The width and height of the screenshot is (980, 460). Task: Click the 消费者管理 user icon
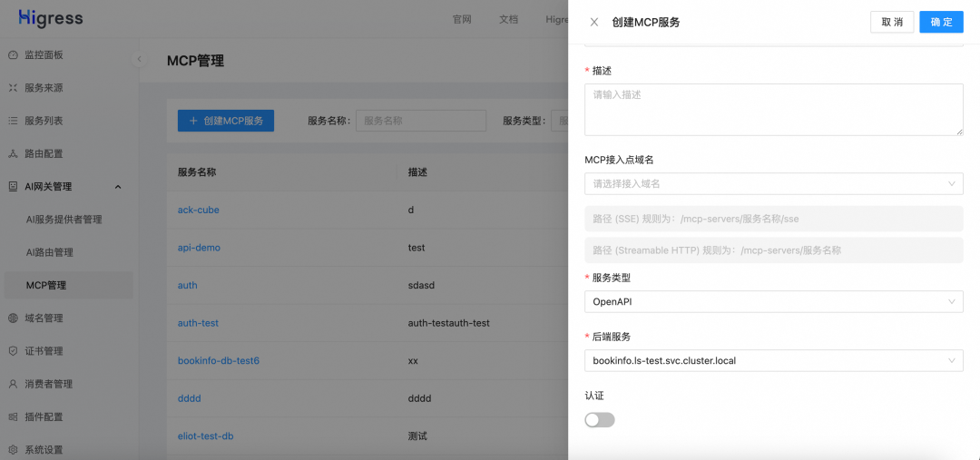click(13, 384)
